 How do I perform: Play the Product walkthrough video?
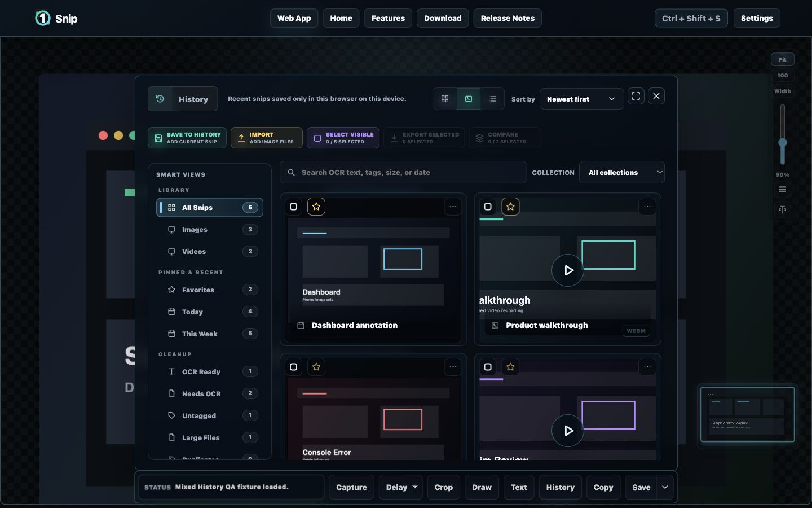(x=568, y=270)
